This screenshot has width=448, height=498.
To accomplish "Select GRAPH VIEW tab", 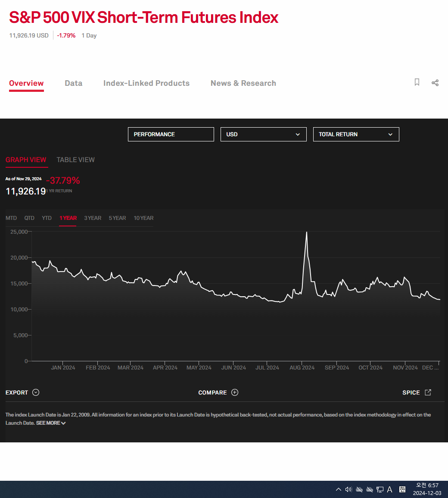I will [x=26, y=160].
